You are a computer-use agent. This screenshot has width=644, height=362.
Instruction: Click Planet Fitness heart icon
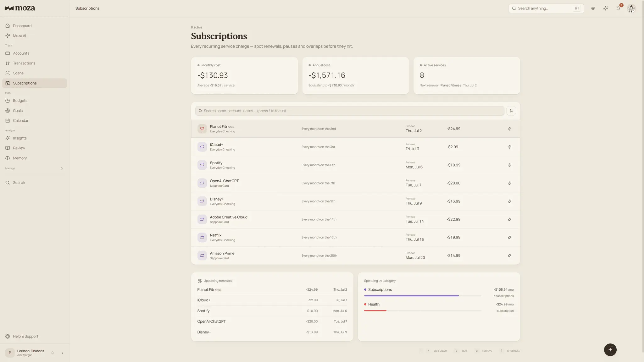pyautogui.click(x=202, y=129)
